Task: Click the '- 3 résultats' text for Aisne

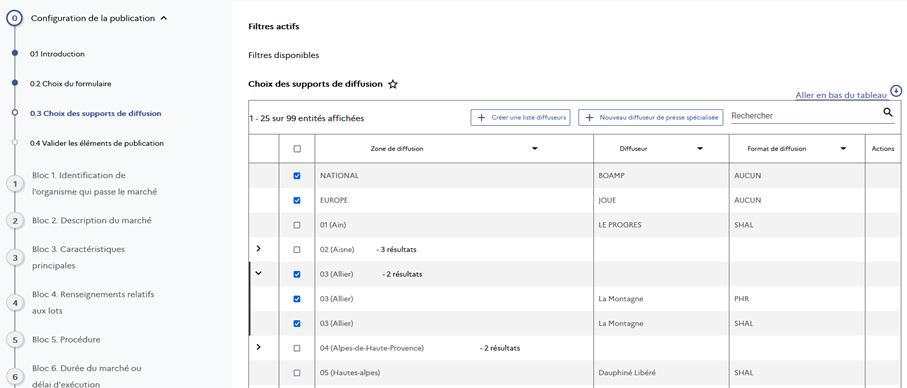Action: click(x=396, y=250)
